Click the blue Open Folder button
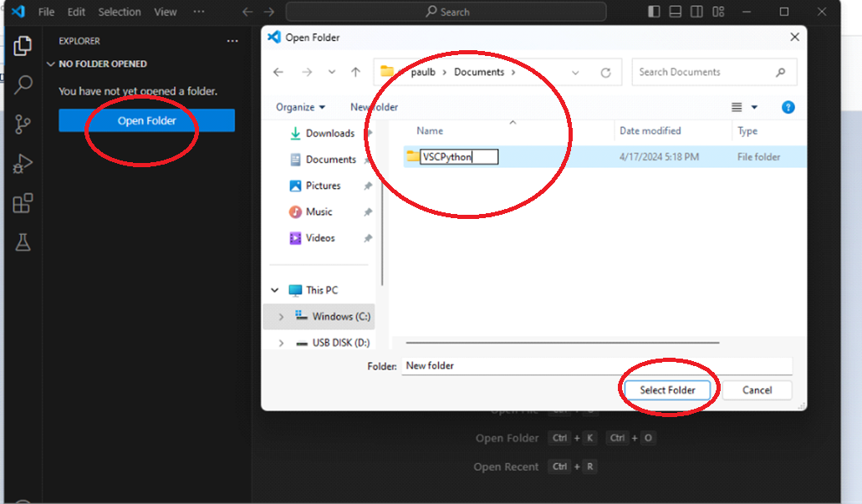 (146, 120)
